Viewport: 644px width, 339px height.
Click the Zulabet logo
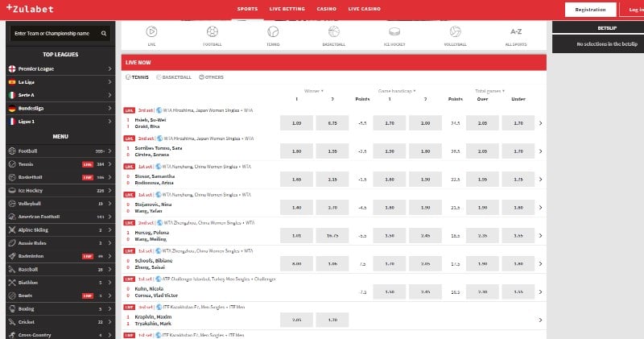30,9
